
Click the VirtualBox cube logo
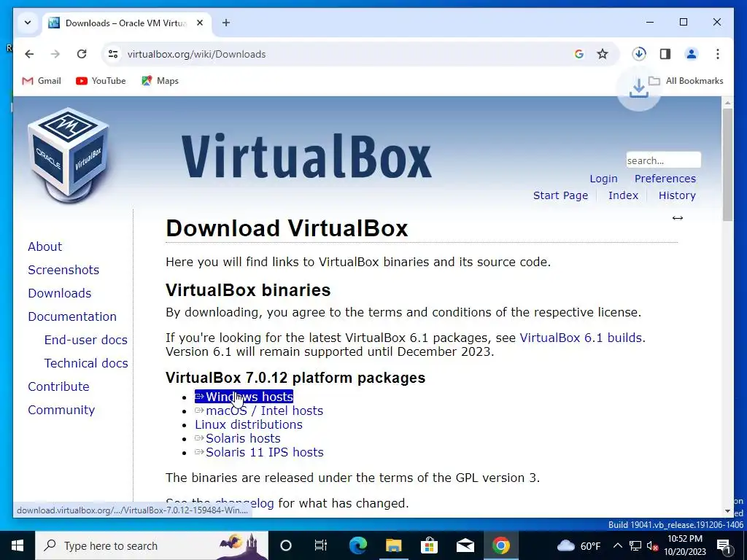pyautogui.click(x=68, y=155)
